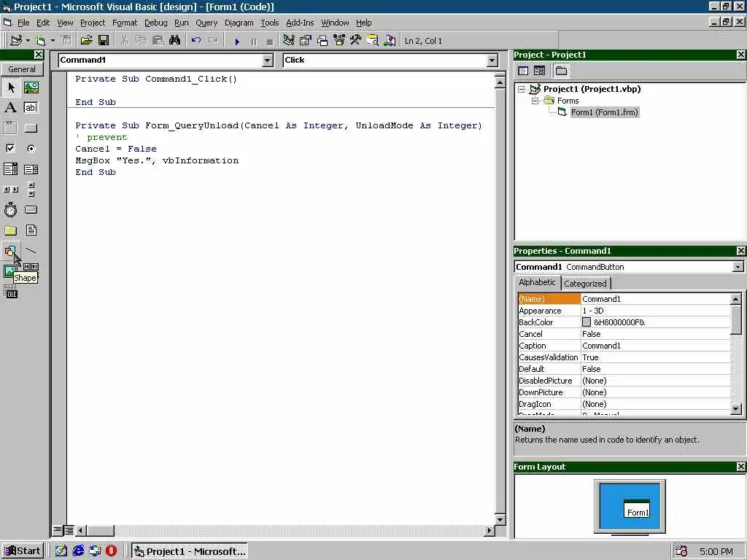The height and width of the screenshot is (560, 747).
Task: Select the Label control tool
Action: tap(10, 108)
